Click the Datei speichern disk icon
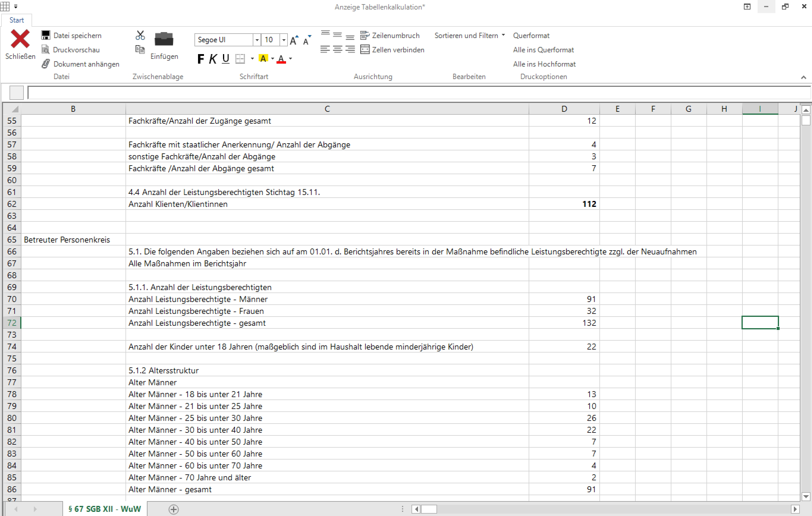The height and width of the screenshot is (516, 812). coord(45,35)
